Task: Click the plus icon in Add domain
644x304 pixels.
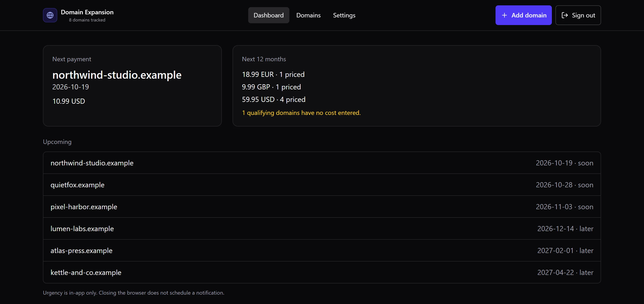Action: [x=504, y=15]
